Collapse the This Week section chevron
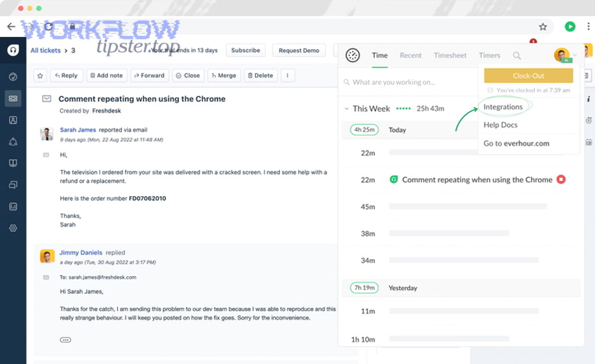Screen dimensions: 595x364 pos(346,109)
